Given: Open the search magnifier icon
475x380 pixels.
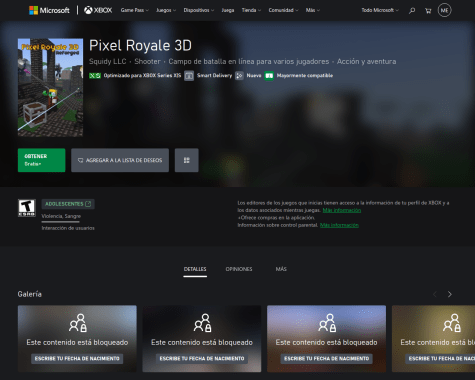Looking at the screenshot, I should [x=412, y=10].
